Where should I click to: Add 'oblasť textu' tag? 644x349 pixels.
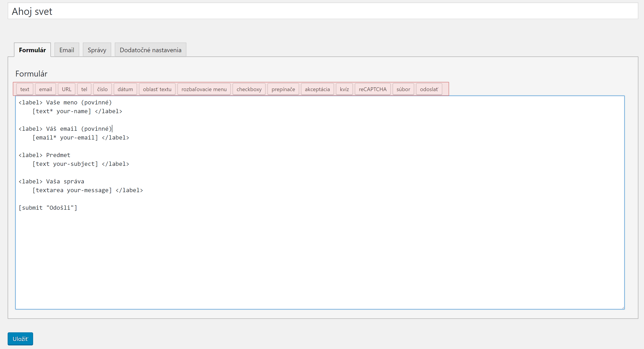[x=157, y=89]
